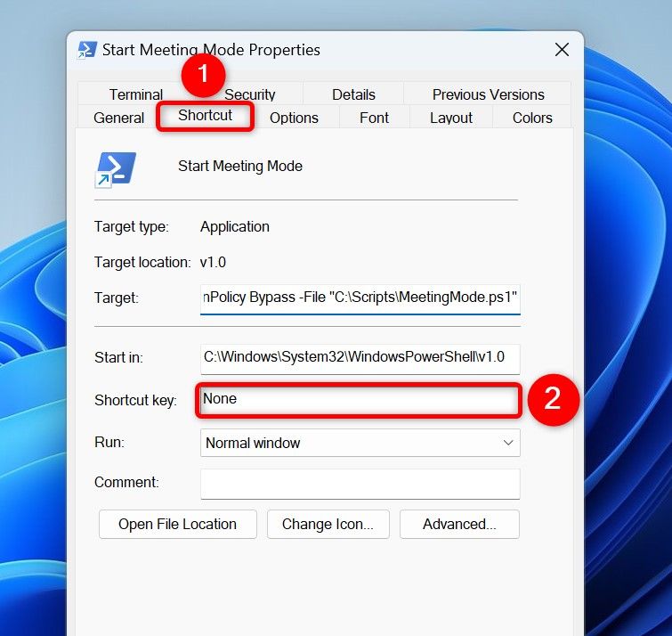This screenshot has width=672, height=636.
Task: Click the PowerShell shortcut icon beside the name
Action: click(115, 170)
